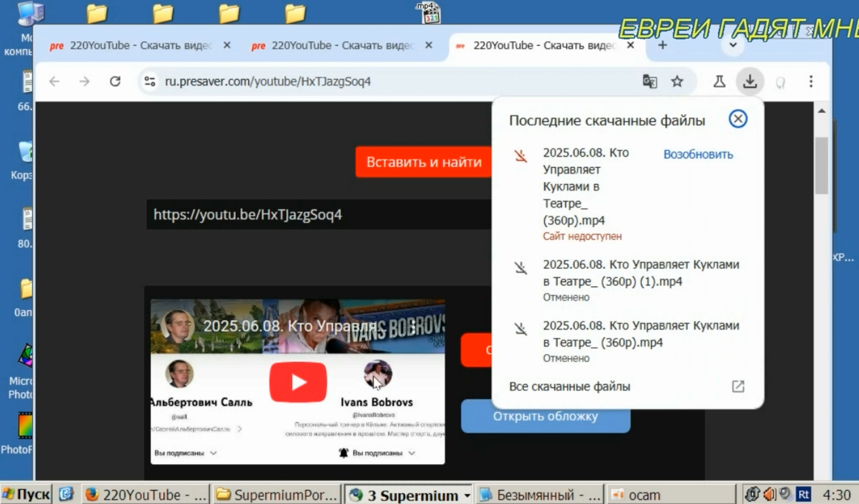Close the recent downloads popup
Viewport: 859px width, 504px height.
point(738,119)
